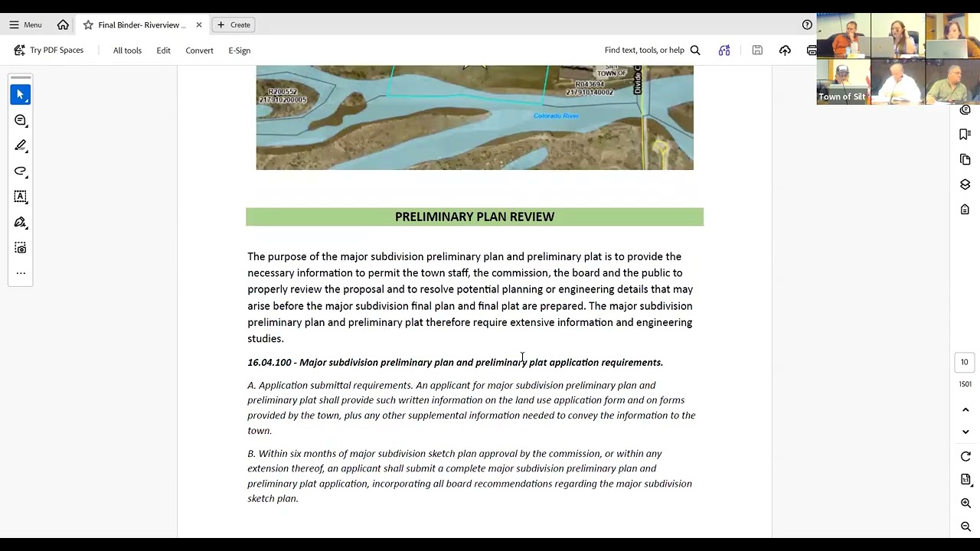Click the Print icon
This screenshot has width=980, height=551.
(x=812, y=51)
